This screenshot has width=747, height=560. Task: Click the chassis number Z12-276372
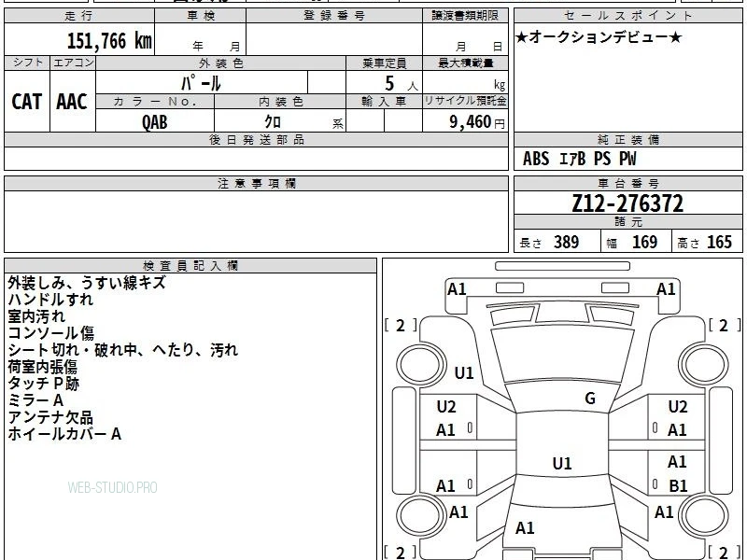tap(627, 203)
